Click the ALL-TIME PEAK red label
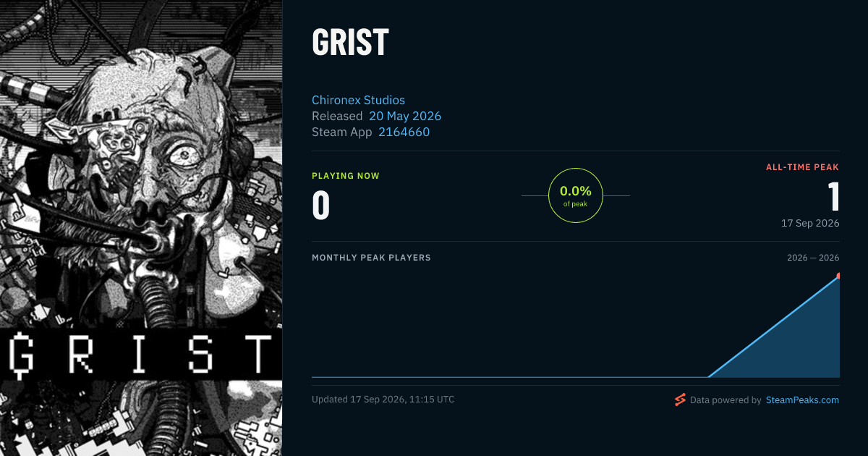This screenshot has height=456, width=868. tap(803, 167)
